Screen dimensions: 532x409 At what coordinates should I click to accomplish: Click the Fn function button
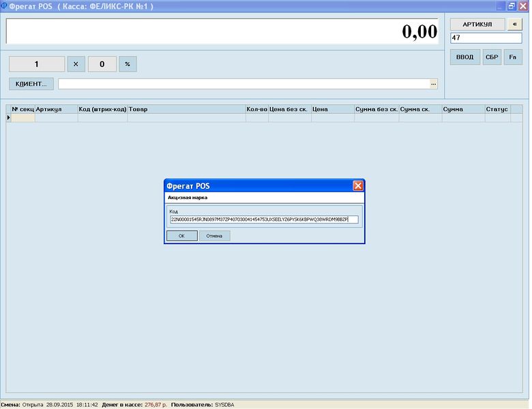click(x=513, y=57)
